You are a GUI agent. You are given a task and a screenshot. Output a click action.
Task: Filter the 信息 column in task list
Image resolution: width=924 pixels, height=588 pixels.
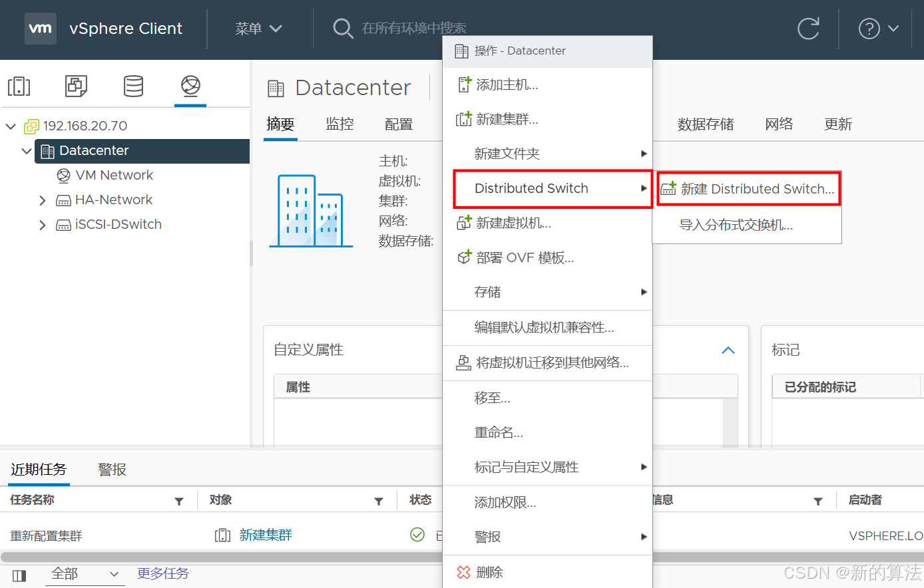click(817, 502)
